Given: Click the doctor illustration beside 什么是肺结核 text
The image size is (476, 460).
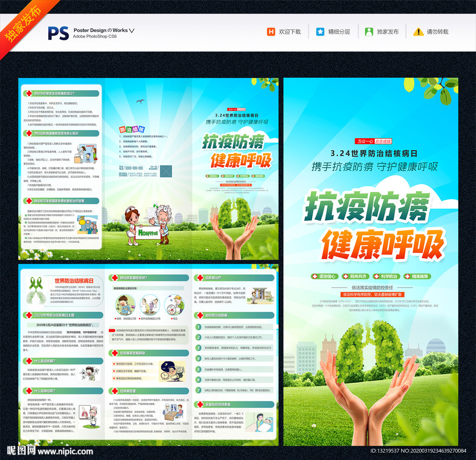Looking at the screenshot, I should (x=89, y=417).
